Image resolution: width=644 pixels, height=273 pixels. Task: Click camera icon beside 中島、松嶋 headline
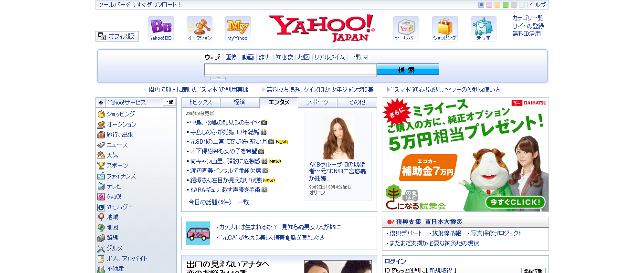click(x=264, y=122)
